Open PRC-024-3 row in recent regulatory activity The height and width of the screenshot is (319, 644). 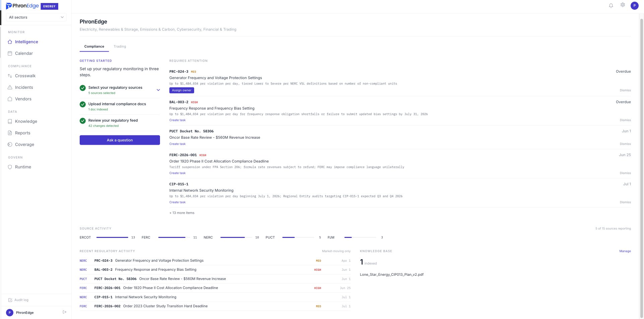click(215, 260)
